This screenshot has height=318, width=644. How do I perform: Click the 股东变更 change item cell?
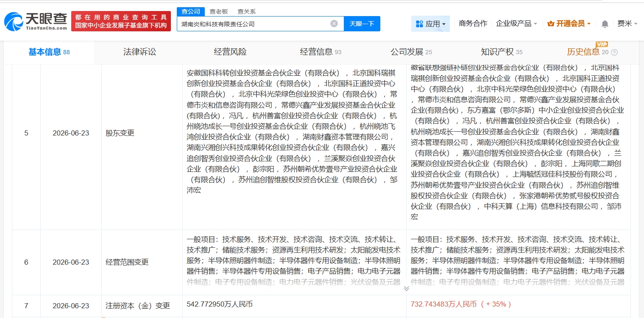[120, 133]
